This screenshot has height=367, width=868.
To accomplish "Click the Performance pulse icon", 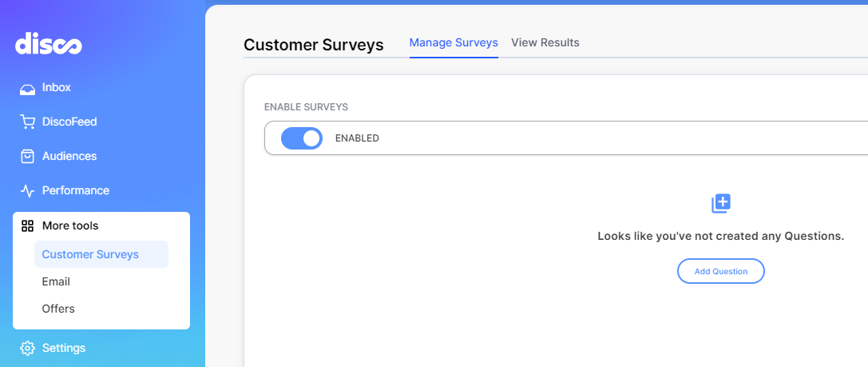I will 27,191.
